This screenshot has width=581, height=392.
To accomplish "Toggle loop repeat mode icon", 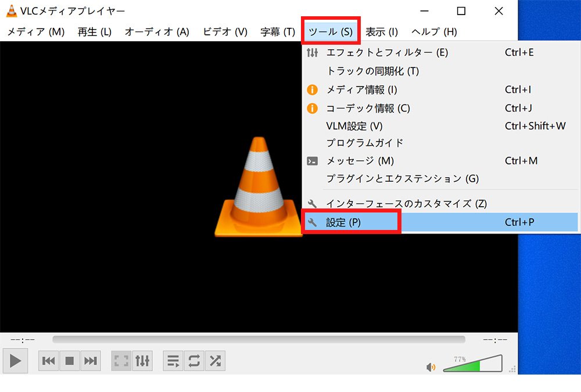I will point(194,361).
